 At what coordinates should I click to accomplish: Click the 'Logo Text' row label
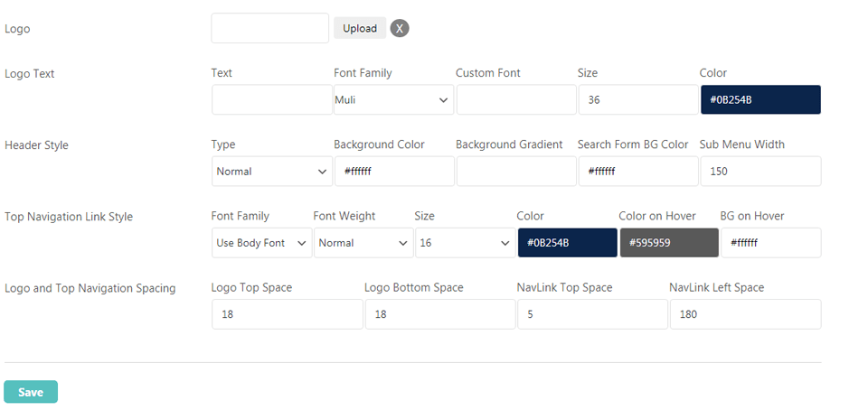[29, 73]
